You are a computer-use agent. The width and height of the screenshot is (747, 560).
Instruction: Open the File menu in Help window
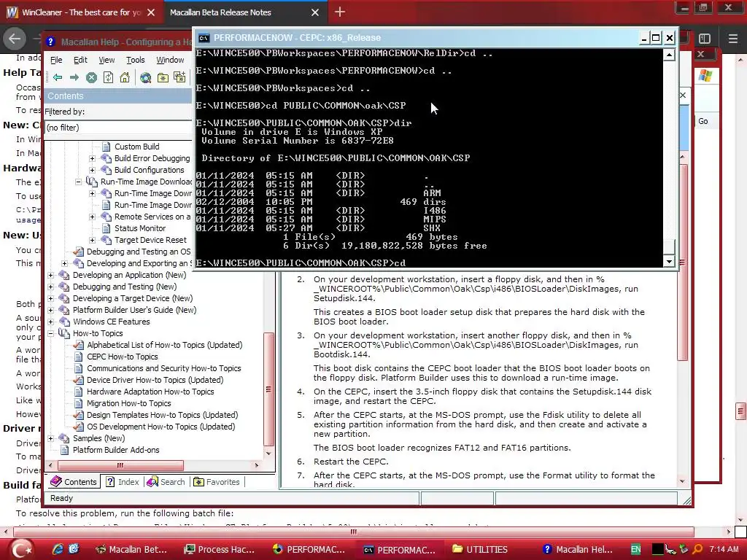pyautogui.click(x=56, y=60)
